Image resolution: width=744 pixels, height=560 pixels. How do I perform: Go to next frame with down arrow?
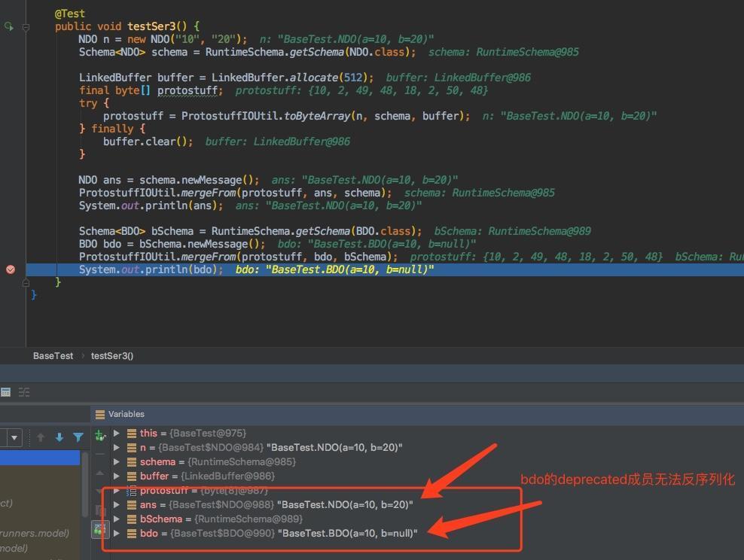pyautogui.click(x=59, y=437)
